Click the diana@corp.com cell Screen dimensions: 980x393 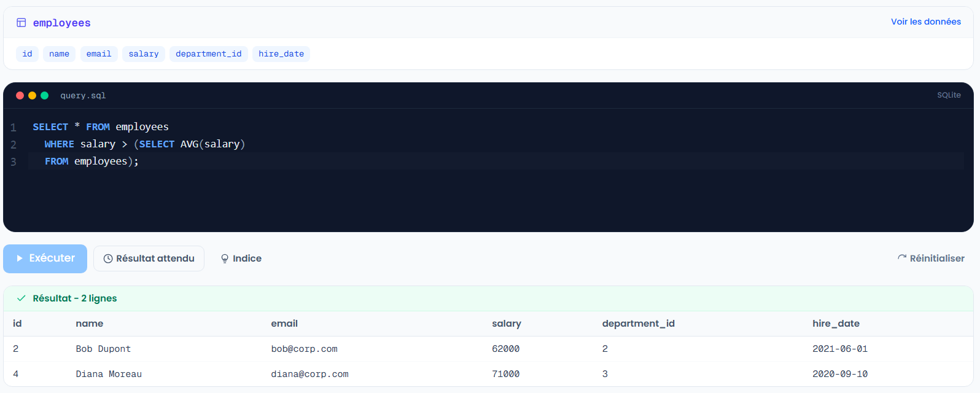[x=309, y=374]
